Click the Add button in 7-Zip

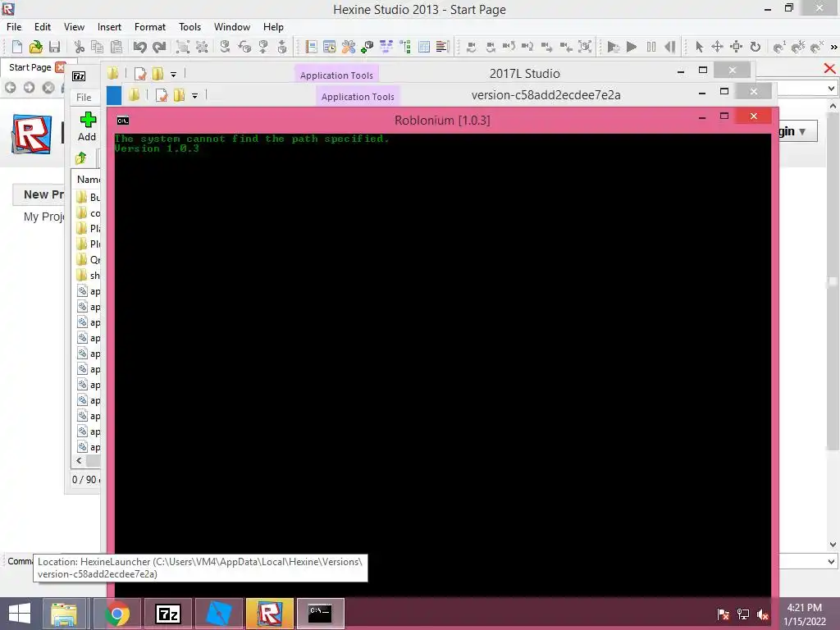pyautogui.click(x=87, y=127)
